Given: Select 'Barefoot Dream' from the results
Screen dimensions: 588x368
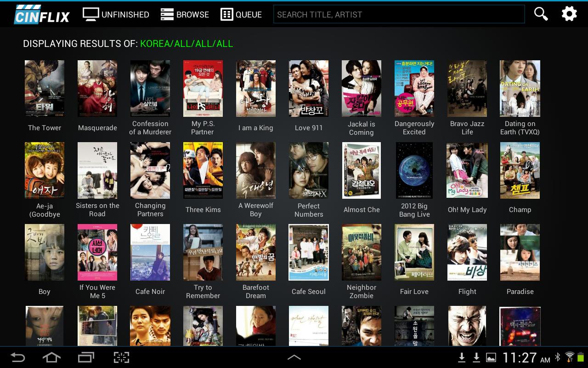Looking at the screenshot, I should 256,252.
